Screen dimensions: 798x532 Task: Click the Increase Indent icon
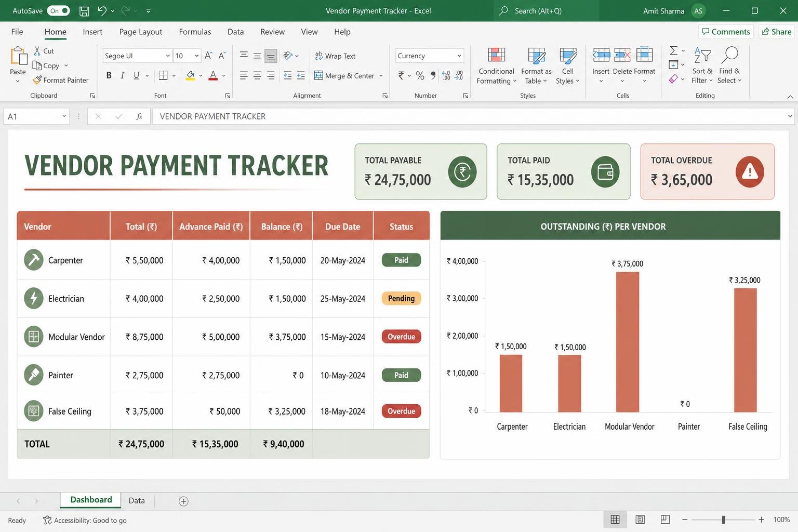pos(301,75)
